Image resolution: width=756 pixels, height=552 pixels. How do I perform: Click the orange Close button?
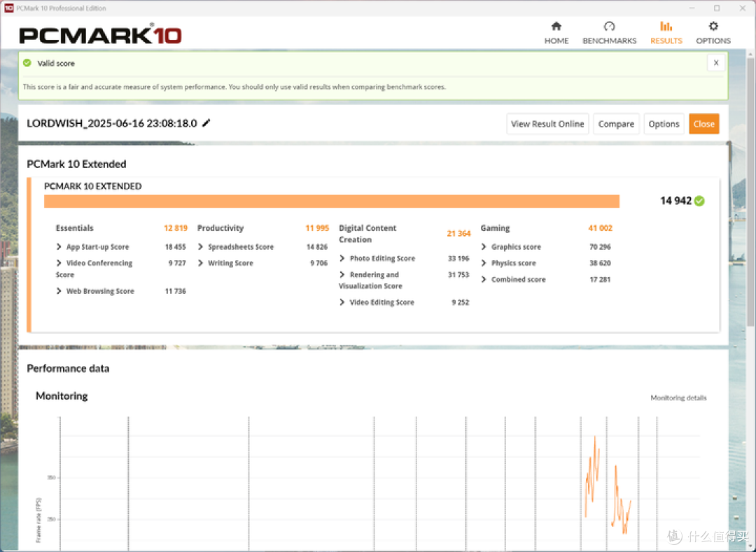point(704,124)
